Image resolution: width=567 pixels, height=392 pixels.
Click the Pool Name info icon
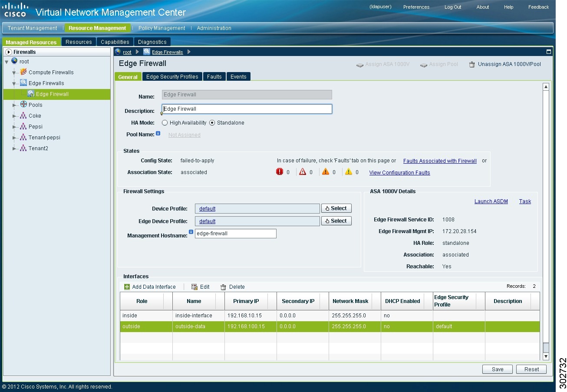(158, 133)
